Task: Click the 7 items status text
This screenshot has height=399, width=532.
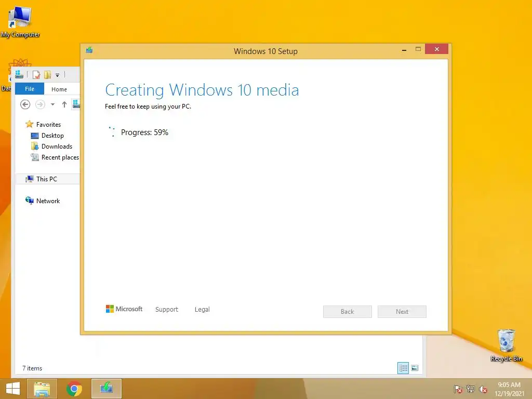Action: point(32,368)
